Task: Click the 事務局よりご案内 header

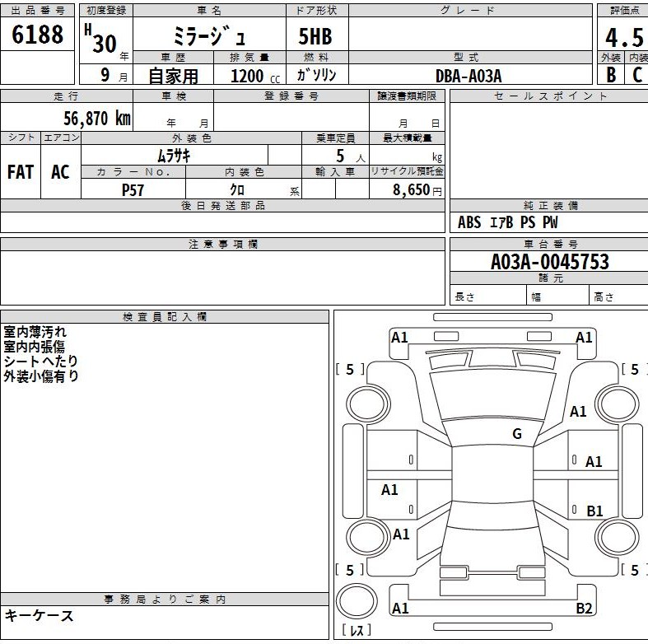Action: [x=165, y=600]
